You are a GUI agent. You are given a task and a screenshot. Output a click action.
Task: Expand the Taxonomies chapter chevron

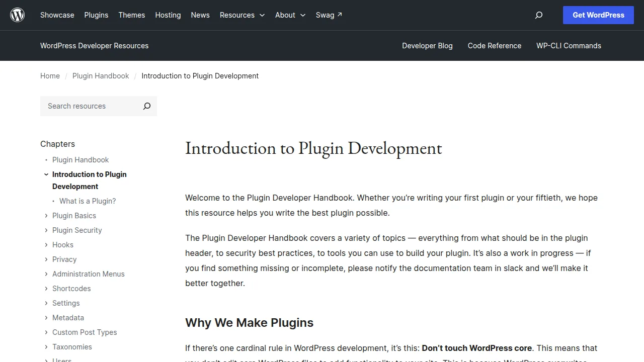coord(46,347)
